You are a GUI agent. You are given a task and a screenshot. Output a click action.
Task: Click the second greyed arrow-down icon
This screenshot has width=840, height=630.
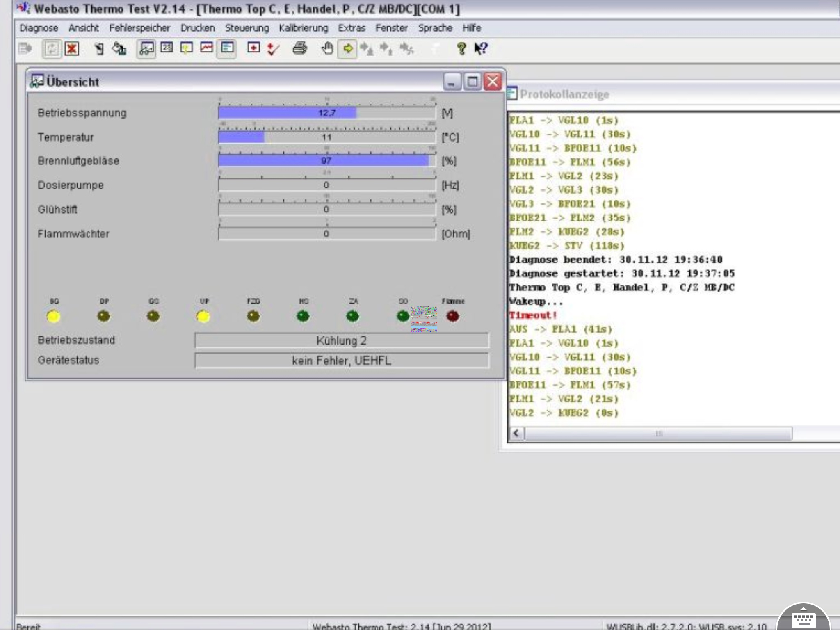click(x=386, y=49)
